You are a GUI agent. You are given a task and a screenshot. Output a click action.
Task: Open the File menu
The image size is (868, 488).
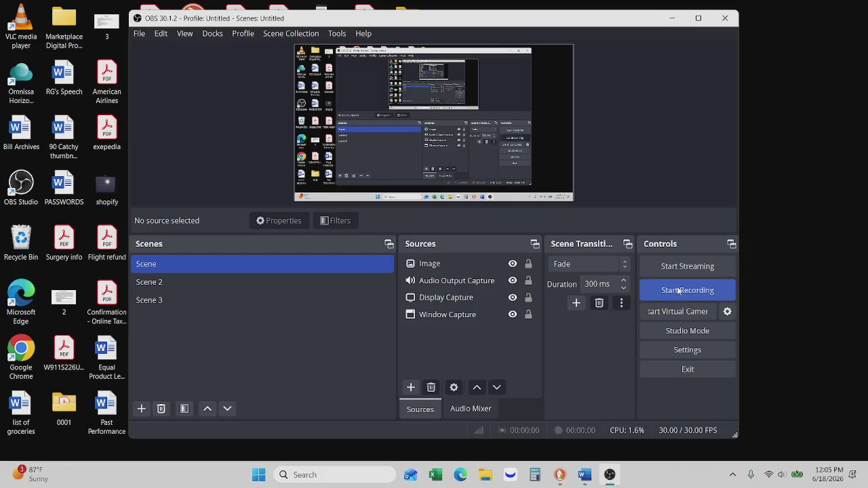coord(139,33)
